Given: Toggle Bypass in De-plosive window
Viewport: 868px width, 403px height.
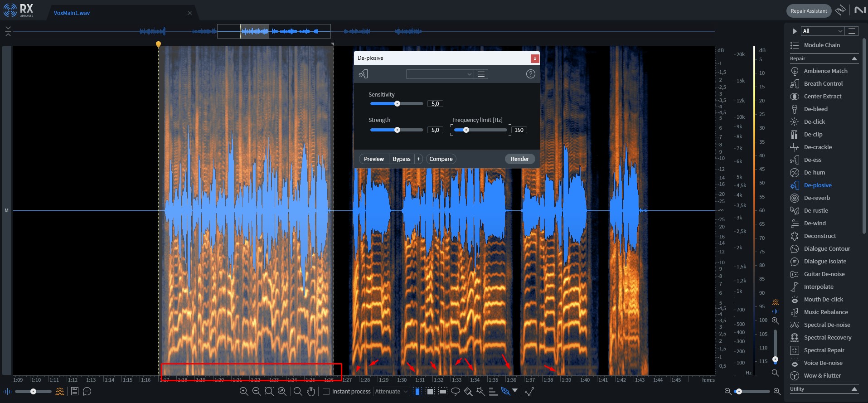Looking at the screenshot, I should [x=401, y=159].
